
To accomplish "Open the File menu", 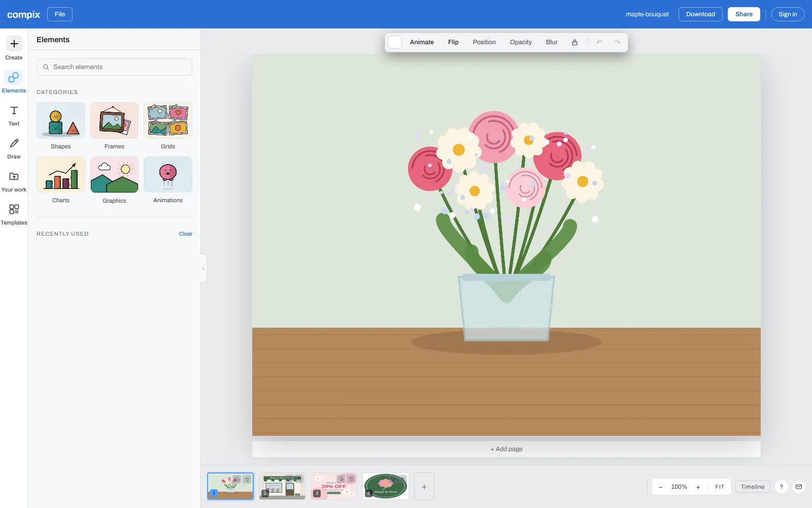I will coord(60,14).
